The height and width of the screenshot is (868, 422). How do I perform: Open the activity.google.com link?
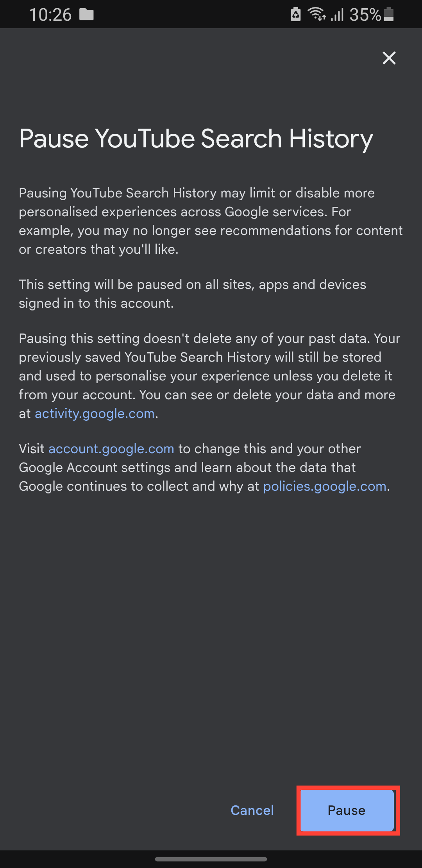(x=95, y=414)
